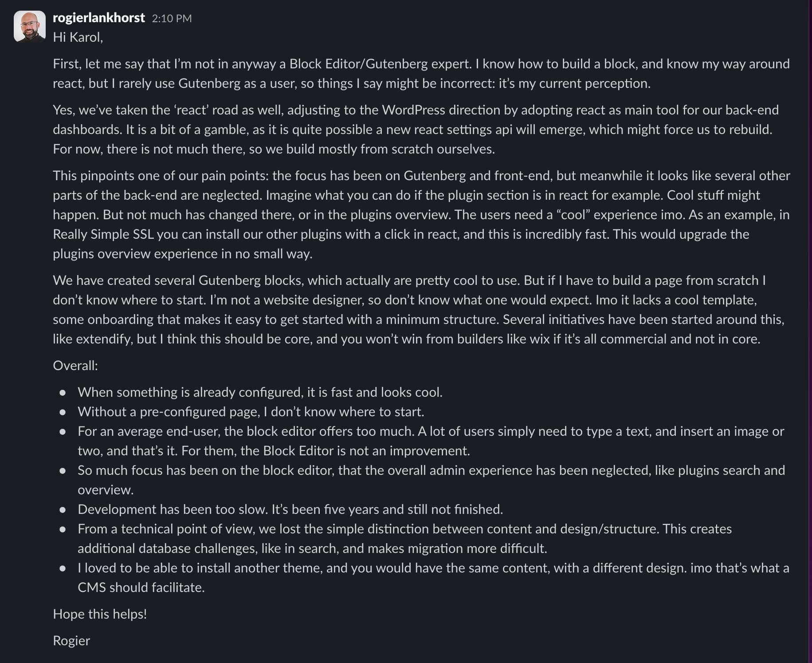
Task: Open the rogierlankhorst username profile link
Action: [x=98, y=18]
